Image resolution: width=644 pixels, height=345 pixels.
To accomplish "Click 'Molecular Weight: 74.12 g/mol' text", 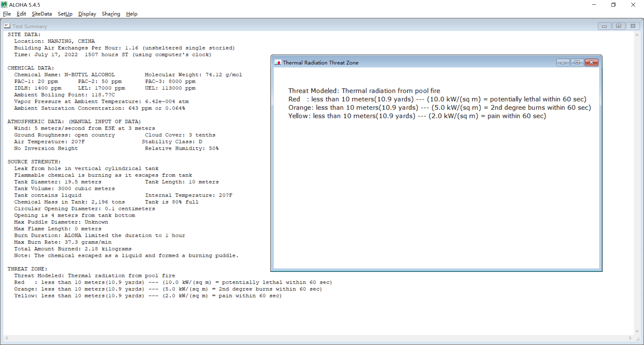I will tap(194, 75).
